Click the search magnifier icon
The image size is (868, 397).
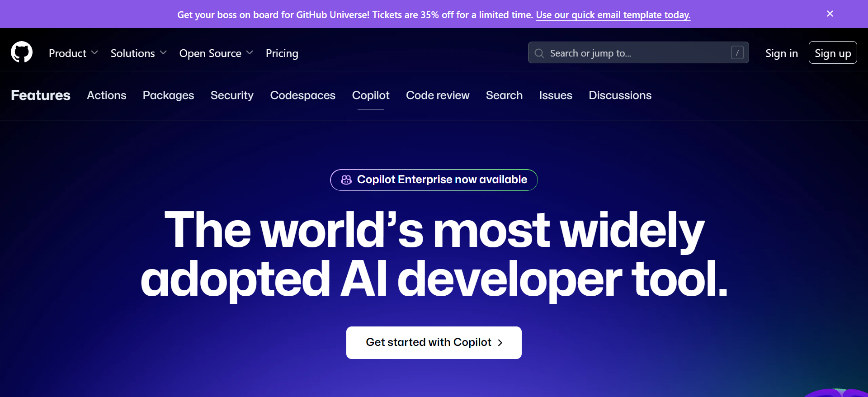click(539, 53)
